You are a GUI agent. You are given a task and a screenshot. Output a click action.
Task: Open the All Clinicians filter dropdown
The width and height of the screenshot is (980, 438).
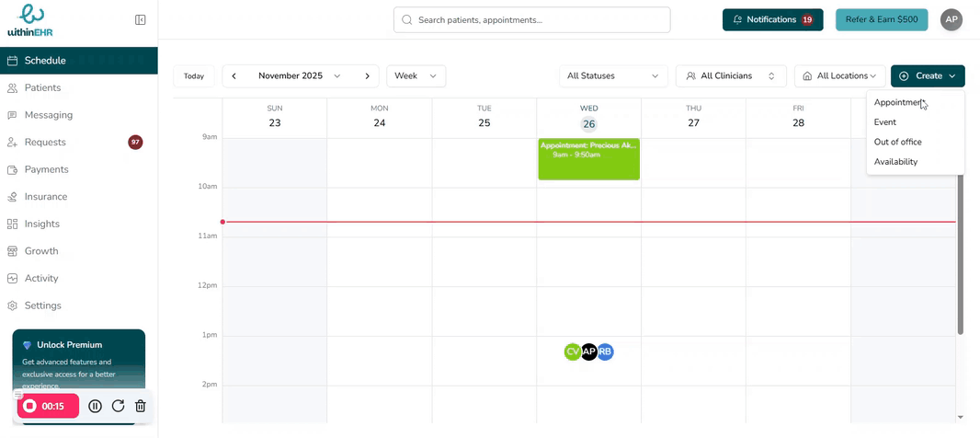tap(731, 76)
